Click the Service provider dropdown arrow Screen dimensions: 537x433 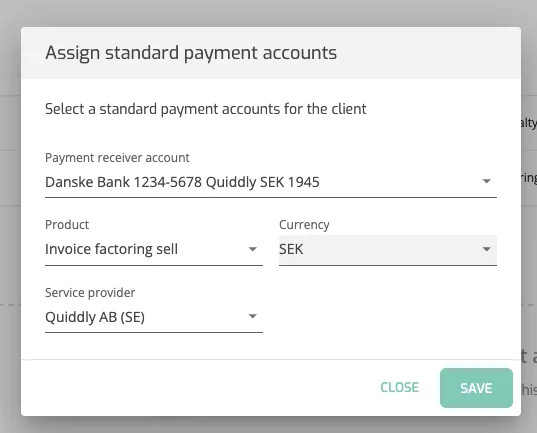click(x=252, y=316)
